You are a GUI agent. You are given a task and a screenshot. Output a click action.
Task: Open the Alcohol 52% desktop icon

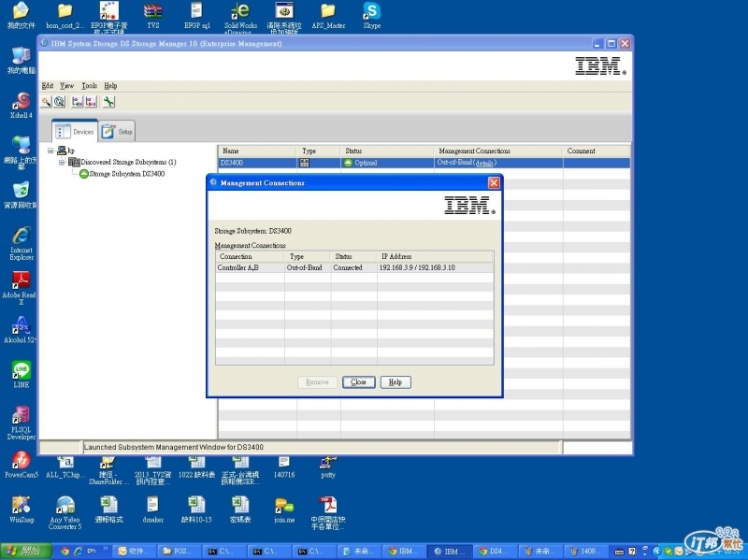[x=21, y=330]
